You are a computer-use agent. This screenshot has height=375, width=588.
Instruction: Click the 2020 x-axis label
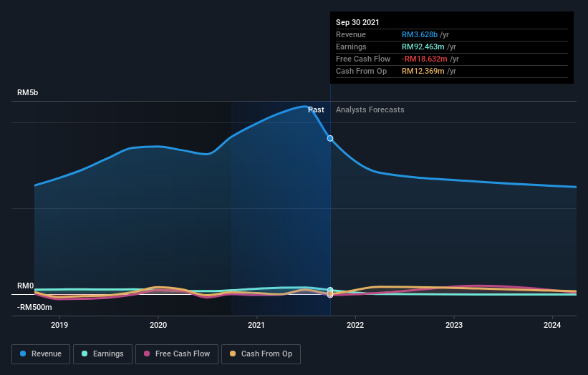point(158,325)
